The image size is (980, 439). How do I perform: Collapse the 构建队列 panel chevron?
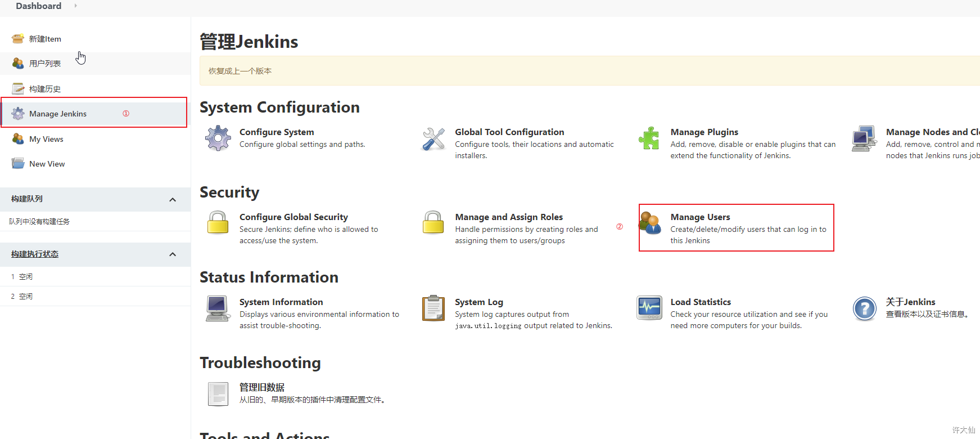(x=173, y=199)
